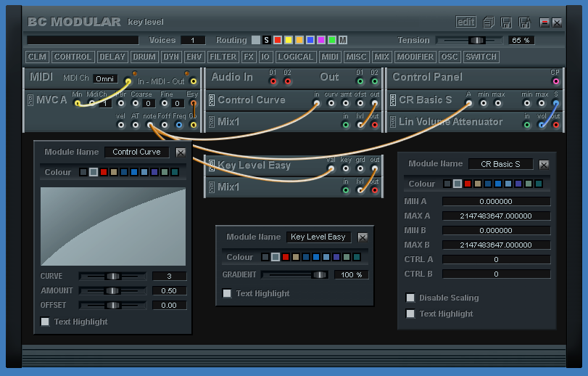The image size is (588, 376).
Task: Toggle Text Highlight in Key Level Easy panel
Action: (x=227, y=293)
